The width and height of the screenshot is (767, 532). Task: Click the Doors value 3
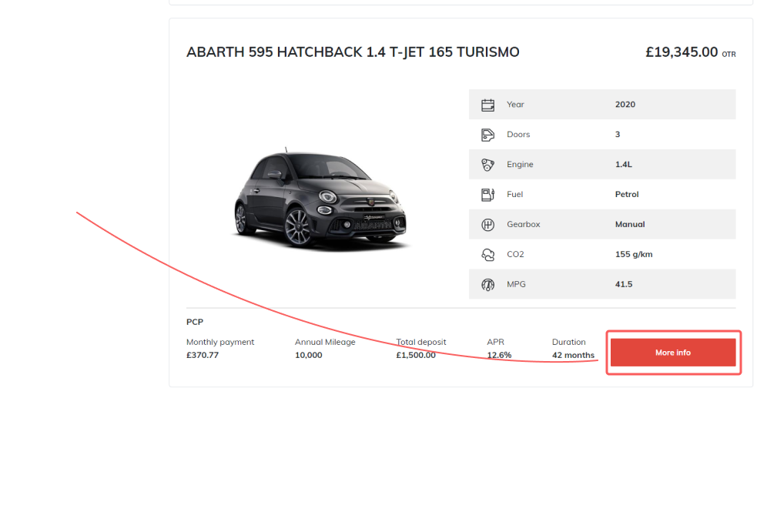pyautogui.click(x=618, y=135)
